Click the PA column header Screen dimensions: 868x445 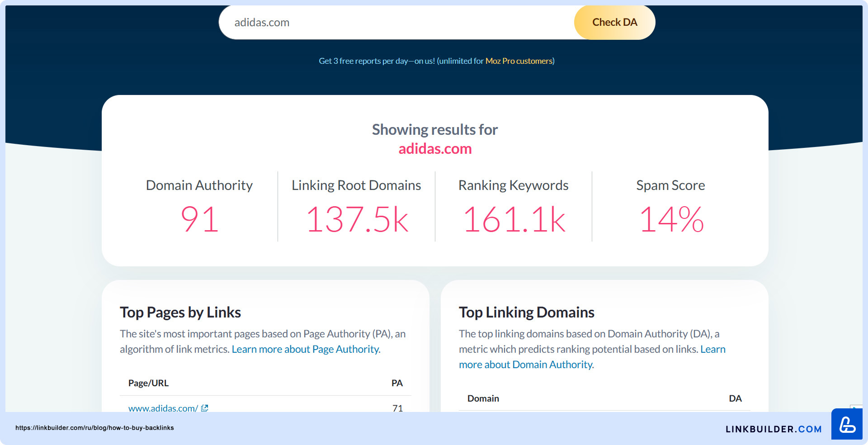(x=397, y=383)
